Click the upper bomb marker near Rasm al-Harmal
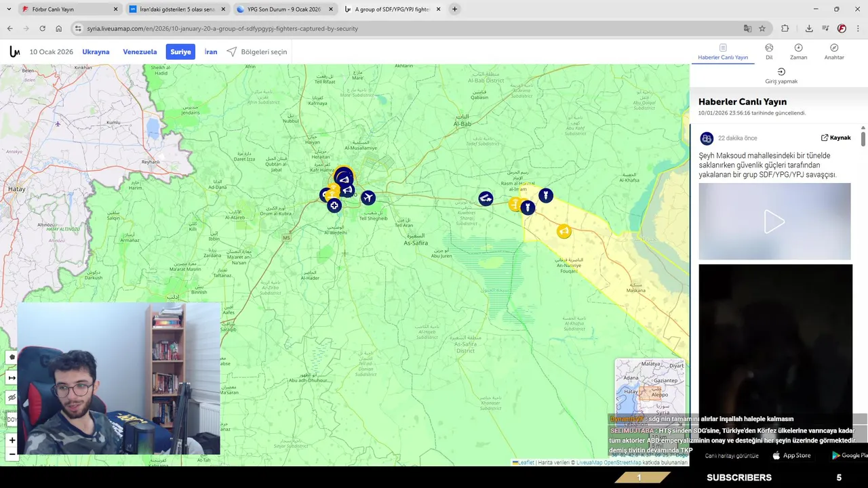 tap(545, 196)
